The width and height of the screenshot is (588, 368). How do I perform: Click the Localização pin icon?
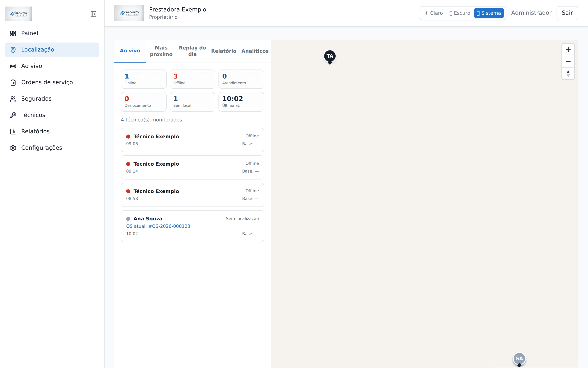tap(13, 50)
